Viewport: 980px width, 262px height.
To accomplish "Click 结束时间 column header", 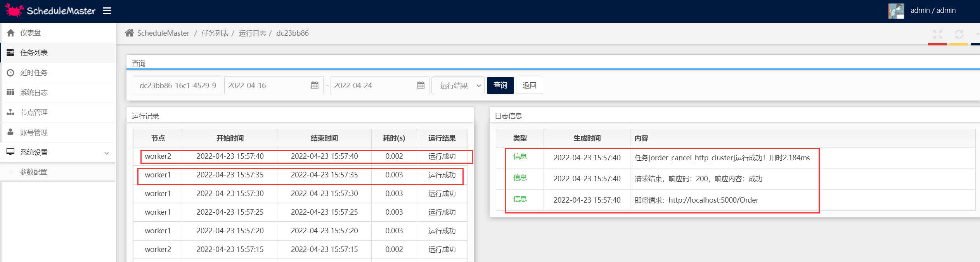I will (x=324, y=138).
